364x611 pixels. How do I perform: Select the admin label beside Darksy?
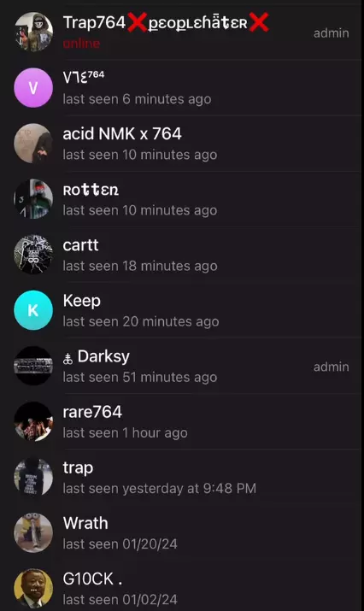tap(332, 367)
